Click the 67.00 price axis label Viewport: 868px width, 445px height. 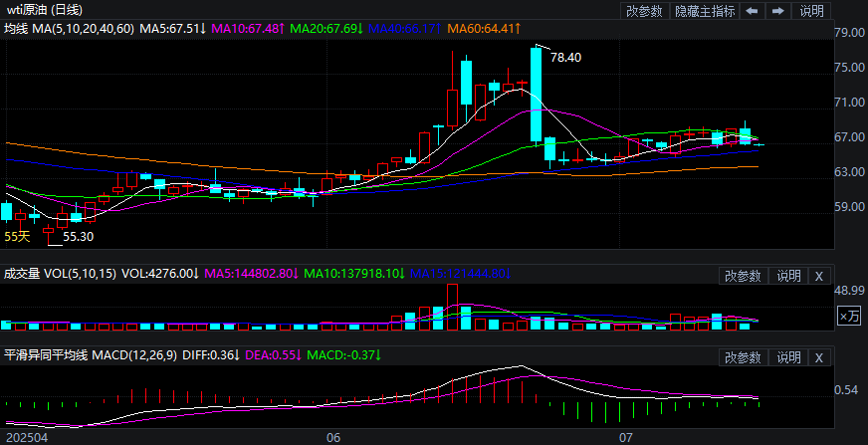coord(849,137)
